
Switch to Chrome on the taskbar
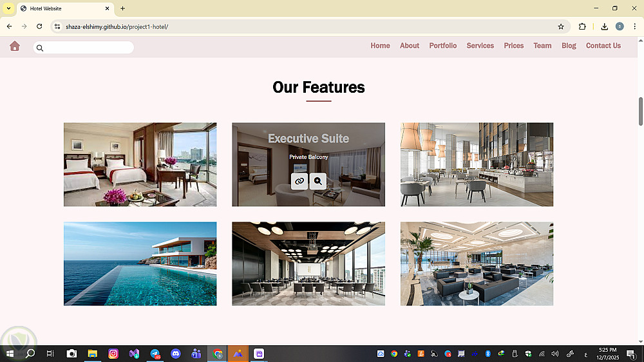click(x=218, y=354)
